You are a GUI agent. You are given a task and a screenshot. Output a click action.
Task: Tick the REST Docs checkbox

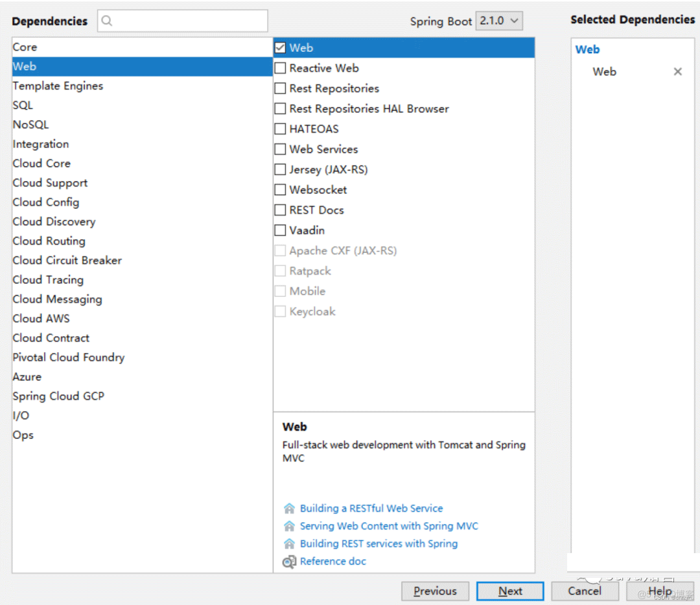(280, 210)
